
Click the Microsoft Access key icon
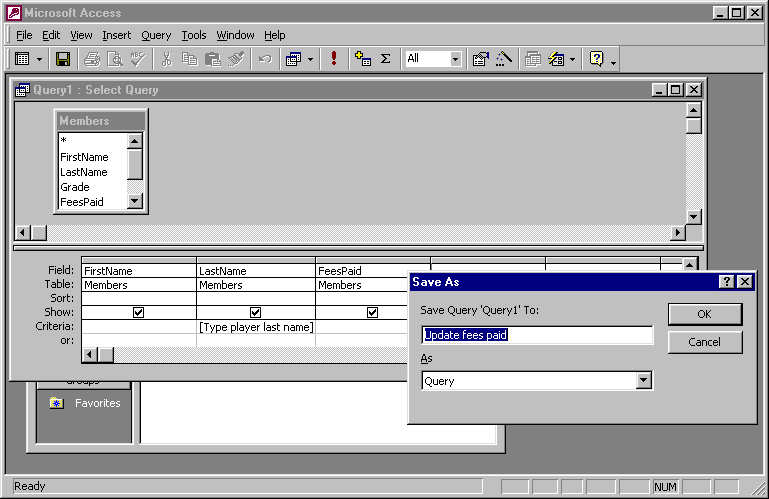(x=14, y=13)
